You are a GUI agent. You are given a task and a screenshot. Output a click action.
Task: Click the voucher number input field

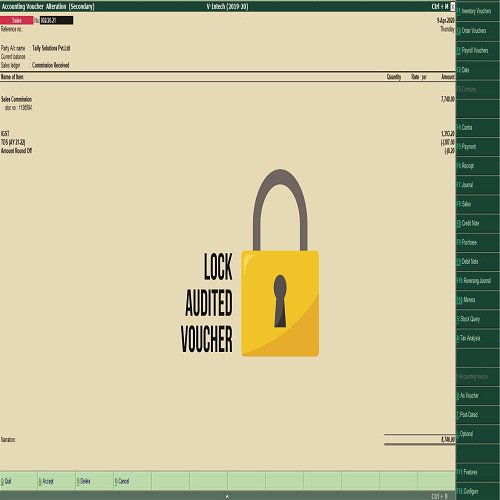[x=56, y=20]
